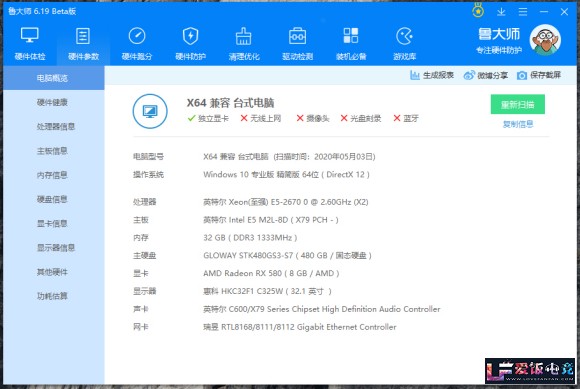This screenshot has height=389, width=580.
Task: Open 功耗估算 in the sidebar
Action: (52, 296)
